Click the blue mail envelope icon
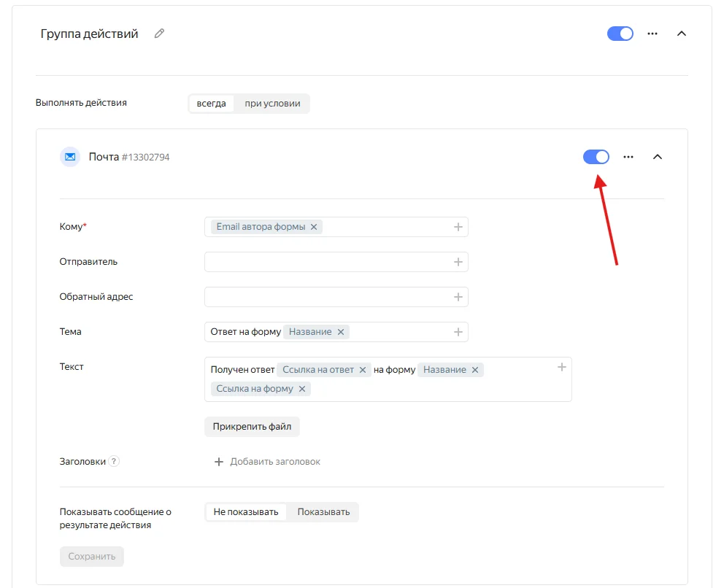This screenshot has height=588, width=724. 70,157
